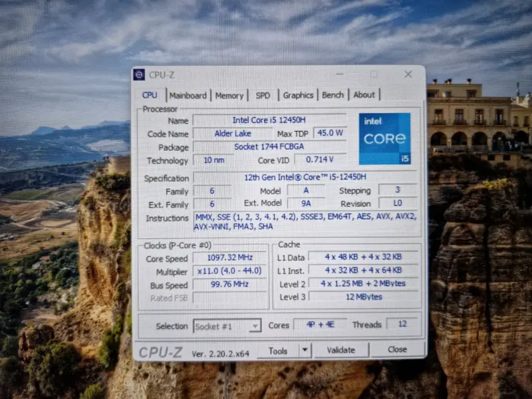
Task: Click the Multiplier value x11.0
Action: (229, 271)
